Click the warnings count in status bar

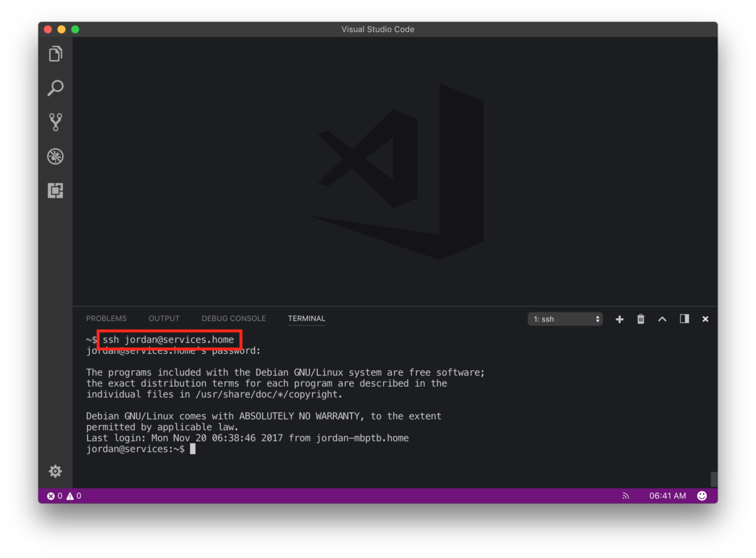pos(74,496)
